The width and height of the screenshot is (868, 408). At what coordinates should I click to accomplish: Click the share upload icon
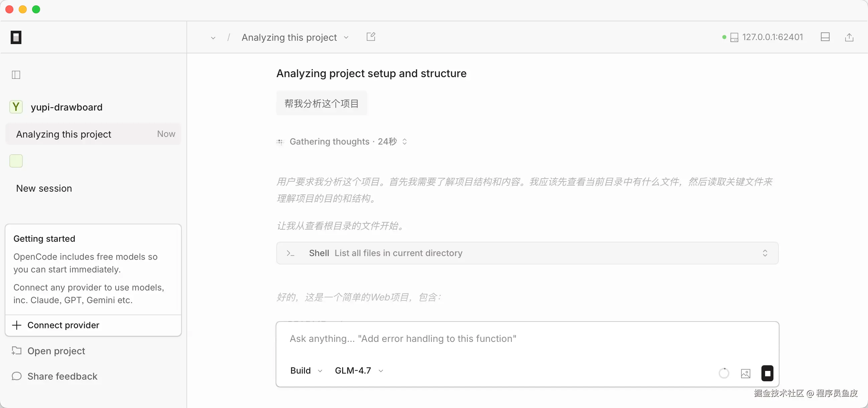[849, 37]
